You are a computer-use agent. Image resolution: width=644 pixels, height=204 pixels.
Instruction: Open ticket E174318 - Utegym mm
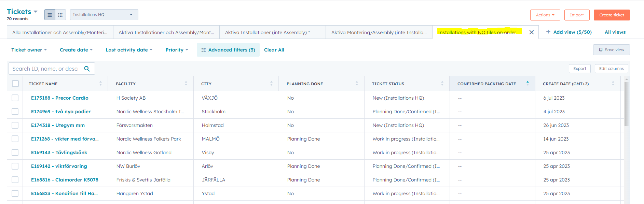pyautogui.click(x=58, y=125)
